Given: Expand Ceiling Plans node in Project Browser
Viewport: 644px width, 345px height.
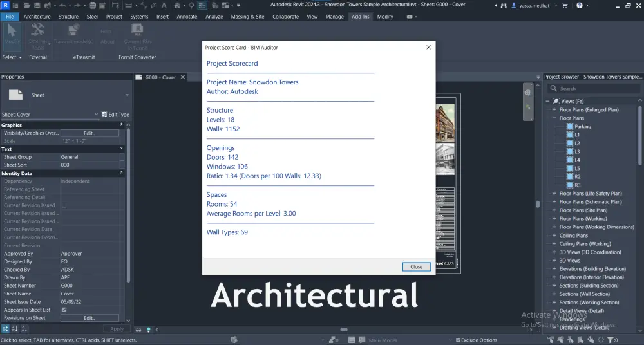Looking at the screenshot, I should [x=554, y=236].
